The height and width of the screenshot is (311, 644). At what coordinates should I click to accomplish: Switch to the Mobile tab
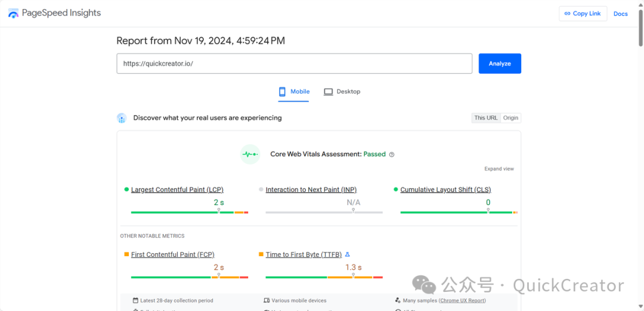pyautogui.click(x=294, y=92)
